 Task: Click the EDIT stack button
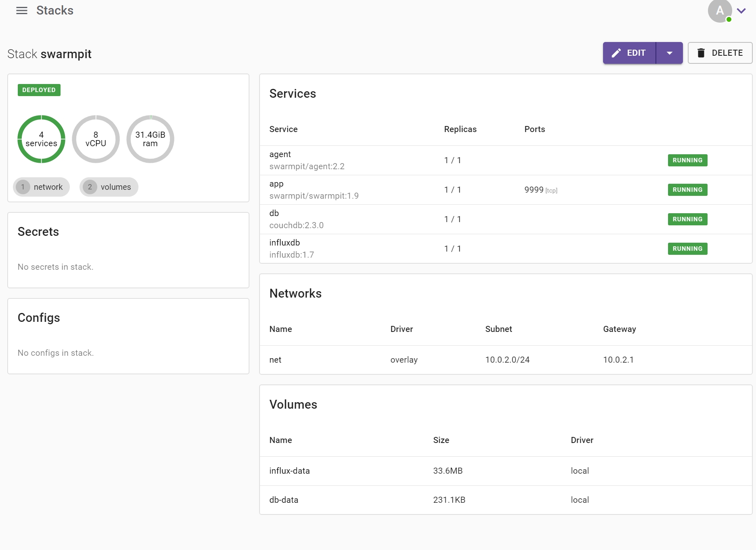(629, 53)
